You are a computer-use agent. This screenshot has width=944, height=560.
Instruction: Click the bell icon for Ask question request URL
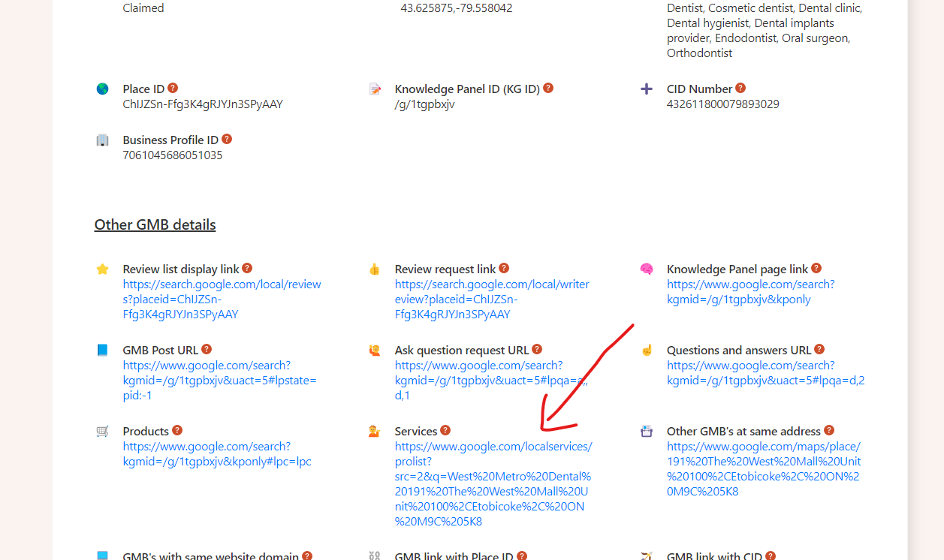click(374, 350)
